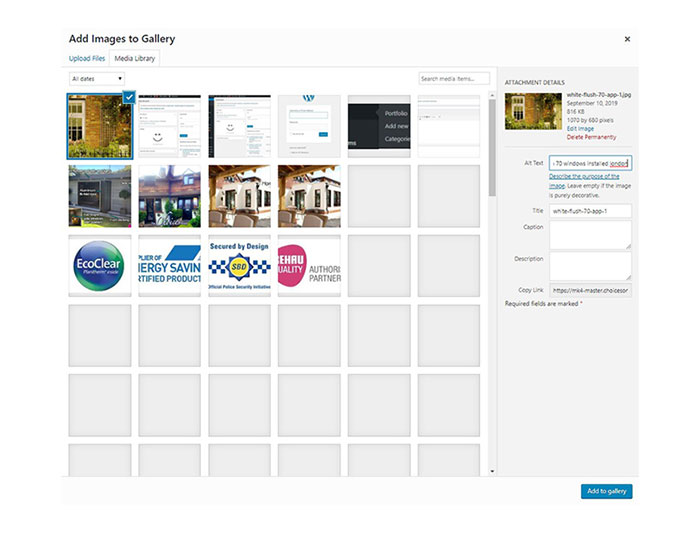This screenshot has height=533, width=700.
Task: Focus the Search media items field
Action: [454, 79]
